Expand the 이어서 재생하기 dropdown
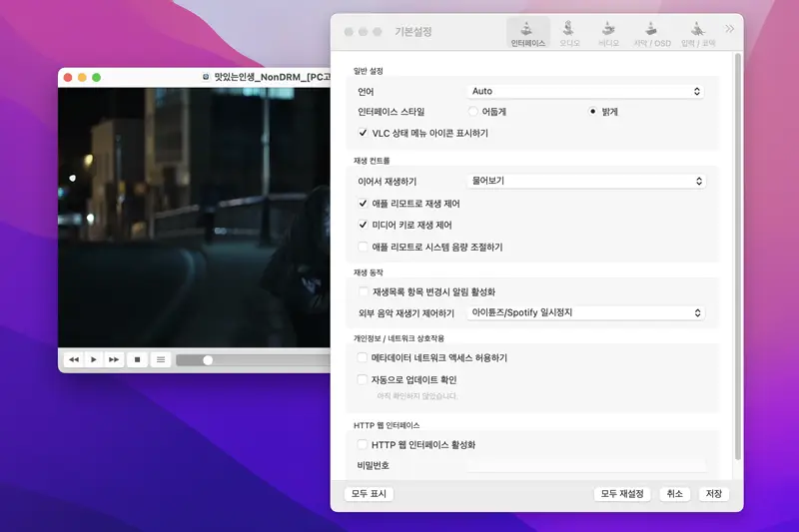Screen dimensions: 799x532 pyautogui.click(x=586, y=182)
